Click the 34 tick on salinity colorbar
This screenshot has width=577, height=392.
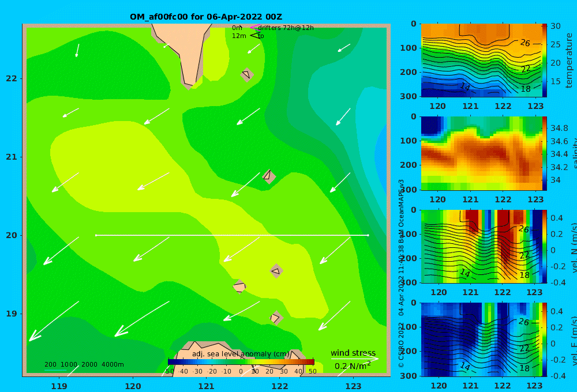556,180
